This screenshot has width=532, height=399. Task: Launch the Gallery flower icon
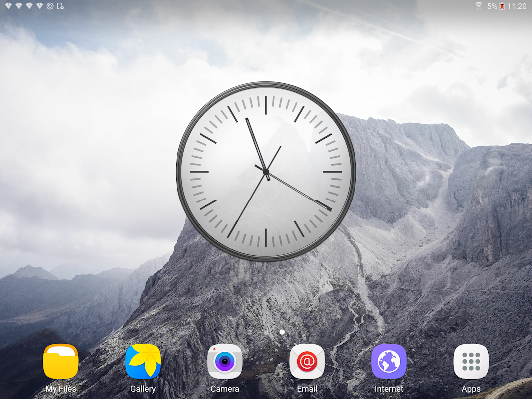point(143,361)
